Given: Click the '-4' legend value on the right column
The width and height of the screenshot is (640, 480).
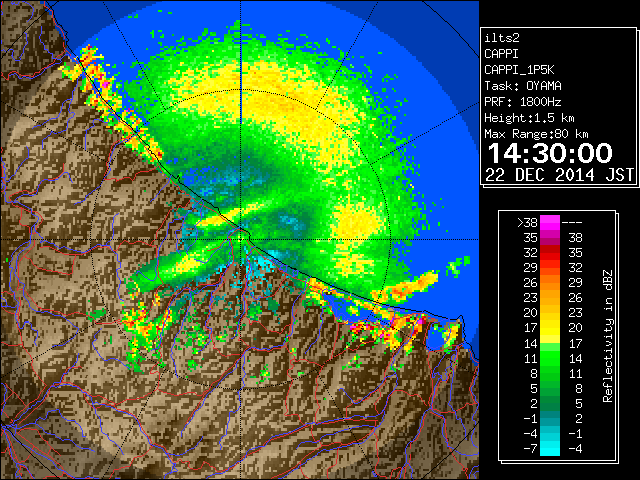Looking at the screenshot, I should 575,449.
